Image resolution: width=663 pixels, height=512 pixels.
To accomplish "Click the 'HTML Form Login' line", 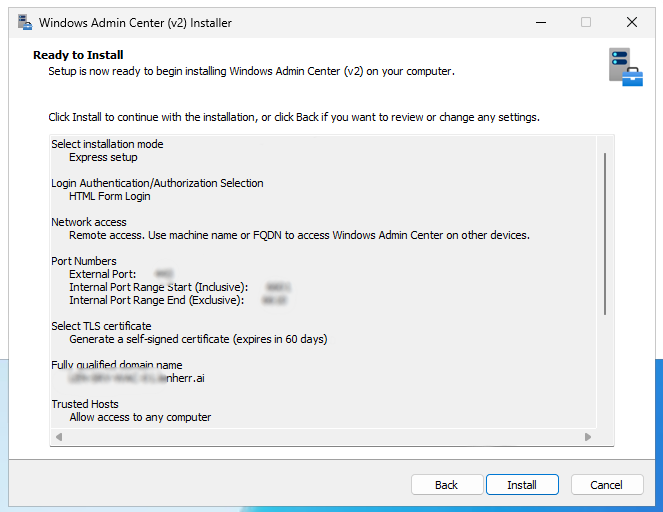I will pos(109,196).
